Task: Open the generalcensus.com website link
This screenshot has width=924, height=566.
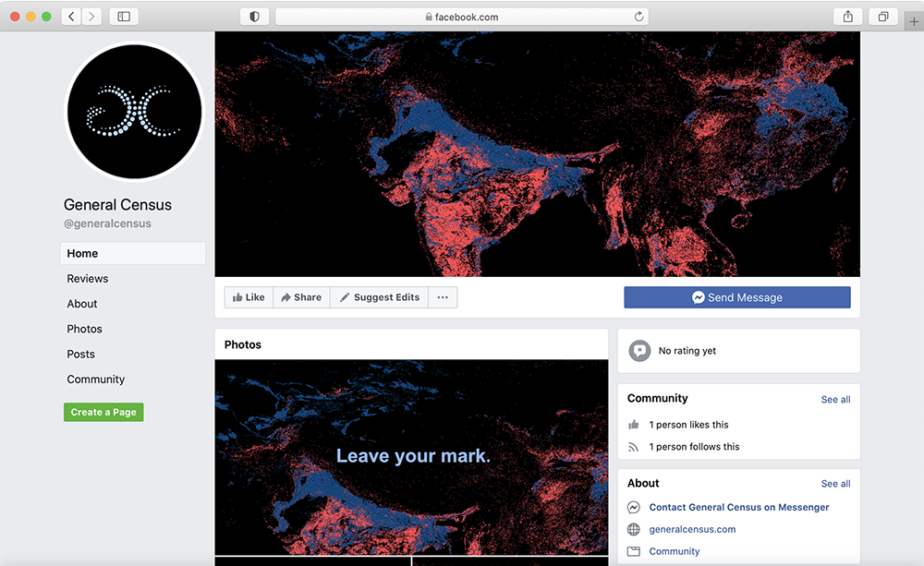Action: [692, 529]
